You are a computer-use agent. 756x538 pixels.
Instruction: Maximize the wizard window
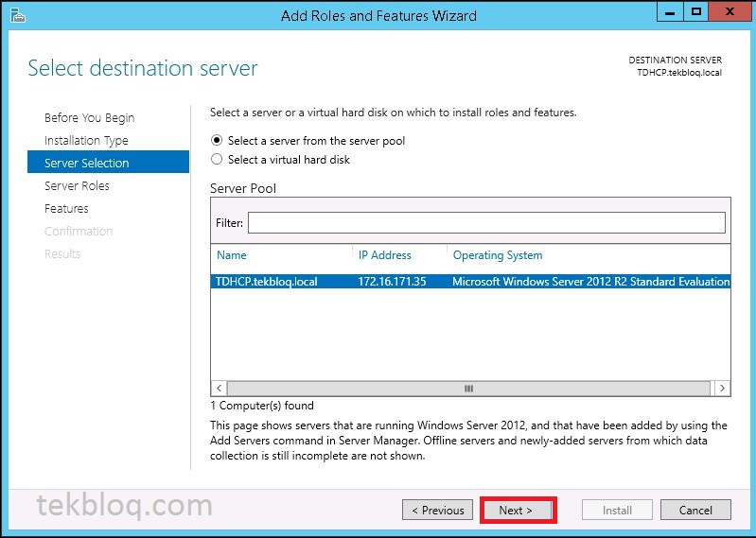[696, 12]
